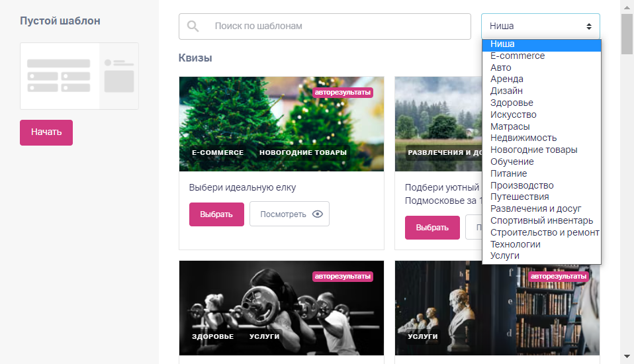Click the search magnifier icon
Image resolution: width=634 pixels, height=364 pixels.
[193, 26]
